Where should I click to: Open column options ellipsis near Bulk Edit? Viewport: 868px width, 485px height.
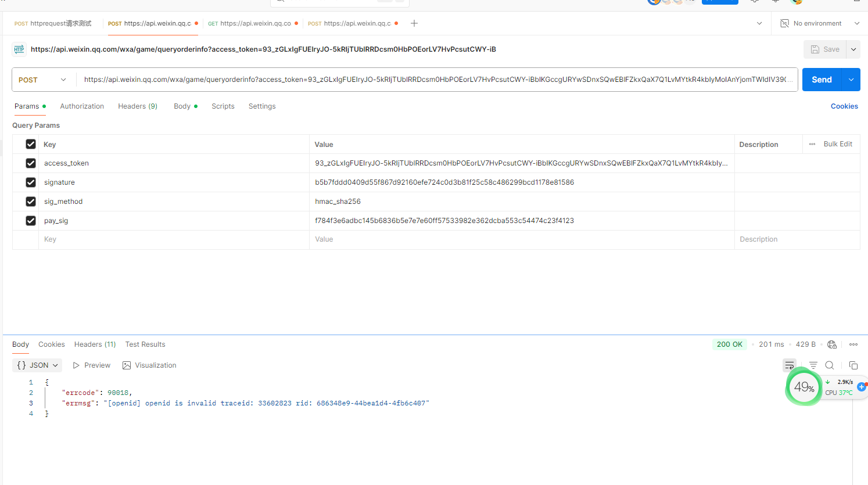click(812, 144)
